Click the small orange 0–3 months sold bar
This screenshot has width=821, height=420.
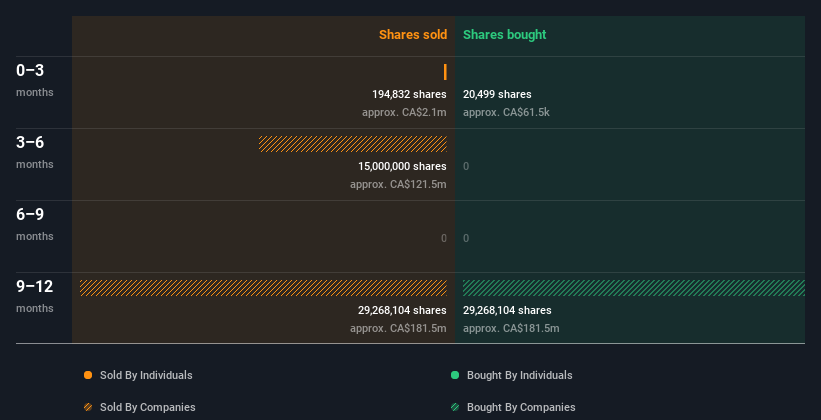pyautogui.click(x=445, y=72)
